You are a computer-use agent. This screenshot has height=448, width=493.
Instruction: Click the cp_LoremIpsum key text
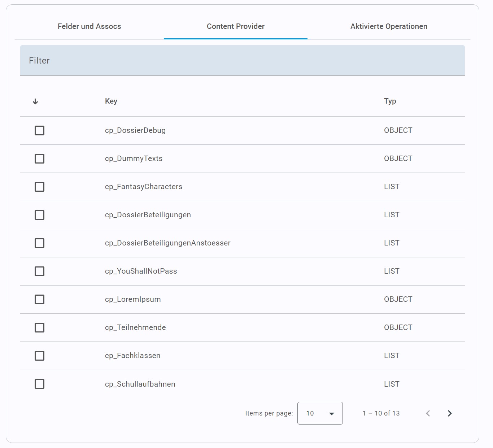coord(133,299)
